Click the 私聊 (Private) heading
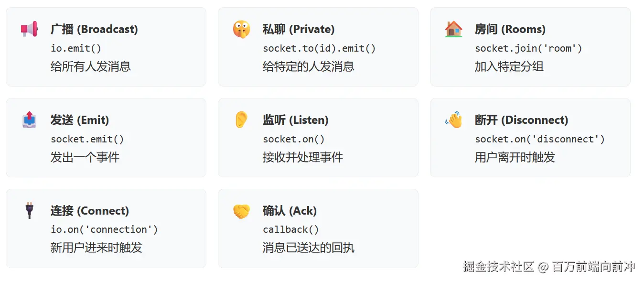644x282 pixels. click(299, 29)
